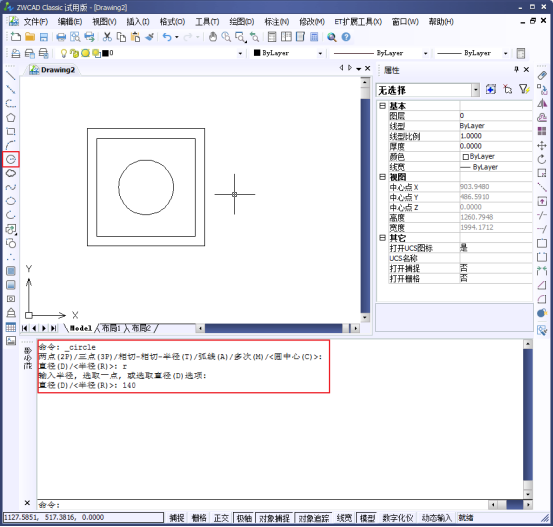Click the quick select icon in properties panel
The height and width of the screenshot is (527, 553).
[x=524, y=89]
